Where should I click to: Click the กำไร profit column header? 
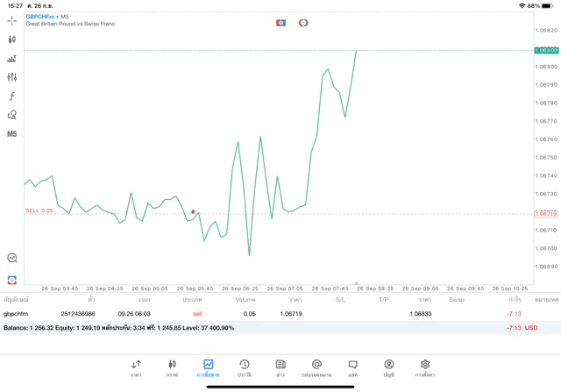[x=515, y=300]
